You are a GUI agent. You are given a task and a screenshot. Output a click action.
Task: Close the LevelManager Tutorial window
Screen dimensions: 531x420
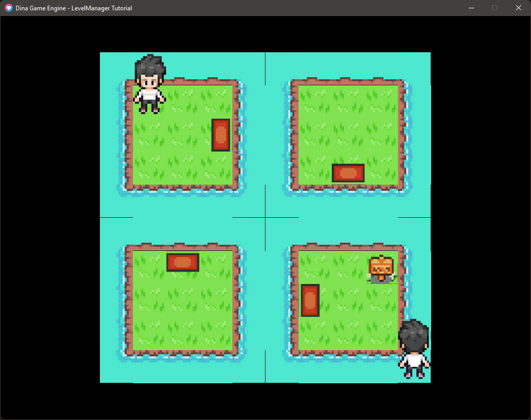tap(519, 8)
